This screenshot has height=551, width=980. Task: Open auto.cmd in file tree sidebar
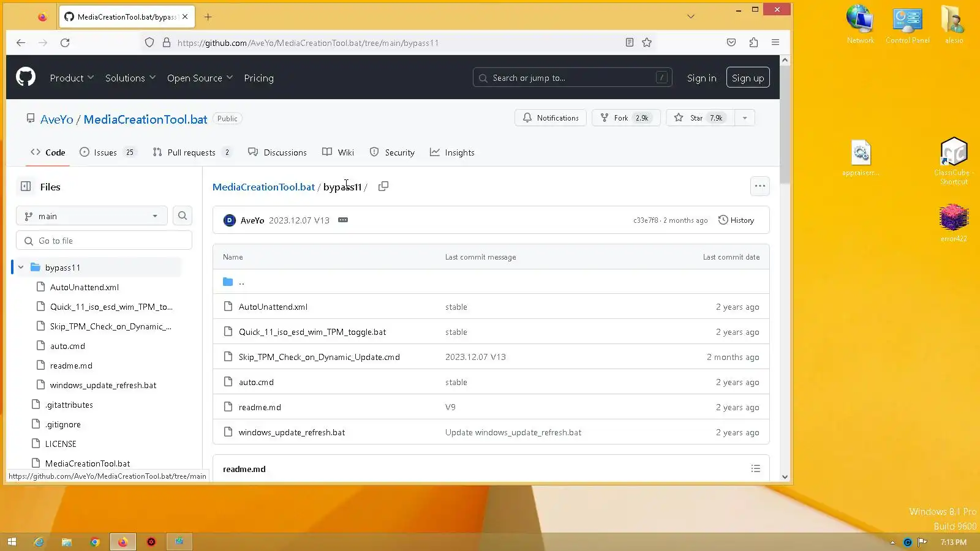click(67, 346)
